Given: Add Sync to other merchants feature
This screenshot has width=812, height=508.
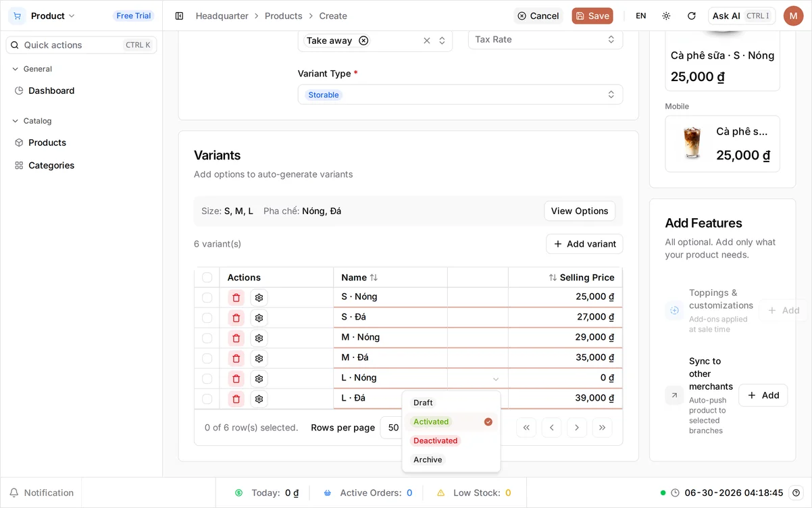Looking at the screenshot, I should (x=763, y=395).
